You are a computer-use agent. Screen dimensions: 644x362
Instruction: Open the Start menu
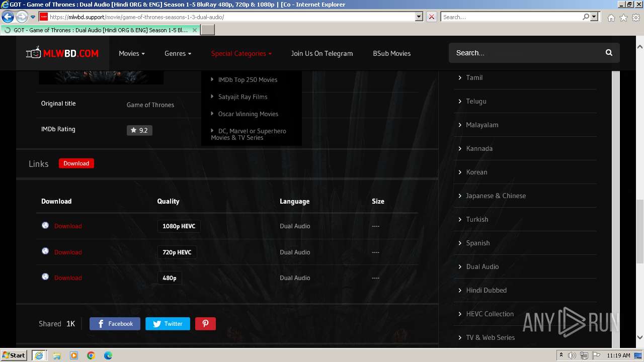(14, 355)
